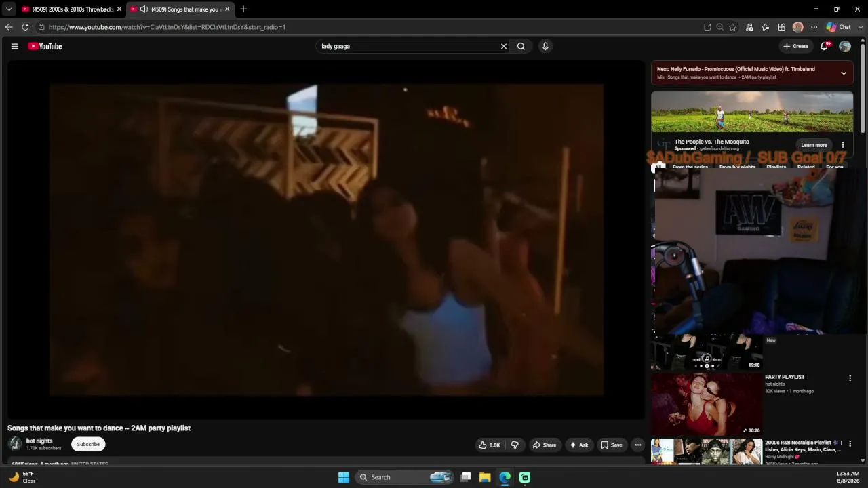Open Task View on the taskbar
This screenshot has height=488, width=868.
pos(465,477)
